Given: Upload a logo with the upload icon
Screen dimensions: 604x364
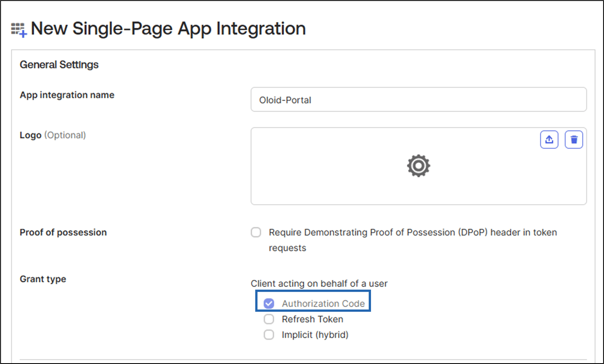Looking at the screenshot, I should (x=549, y=139).
